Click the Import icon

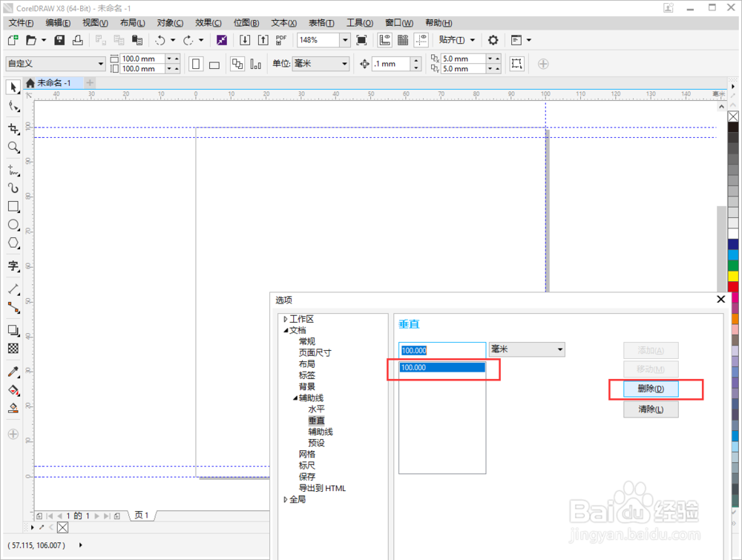(x=245, y=40)
